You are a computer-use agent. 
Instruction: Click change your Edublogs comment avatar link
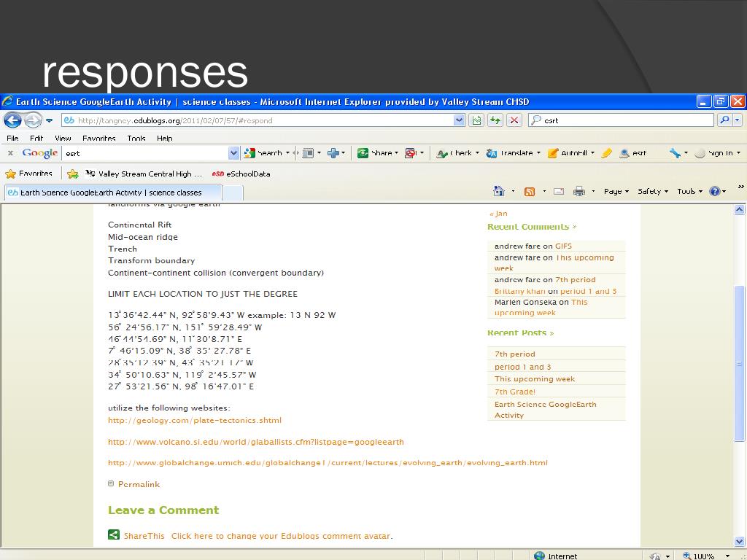pyautogui.click(x=281, y=536)
